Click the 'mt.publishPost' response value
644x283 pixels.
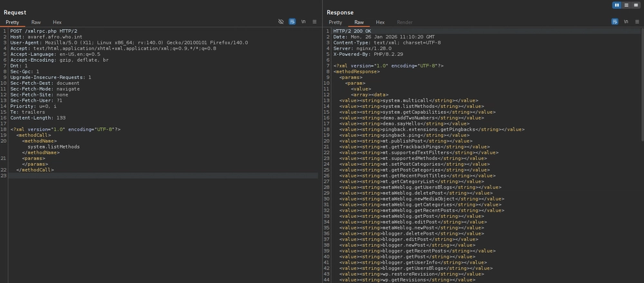[x=402, y=141]
